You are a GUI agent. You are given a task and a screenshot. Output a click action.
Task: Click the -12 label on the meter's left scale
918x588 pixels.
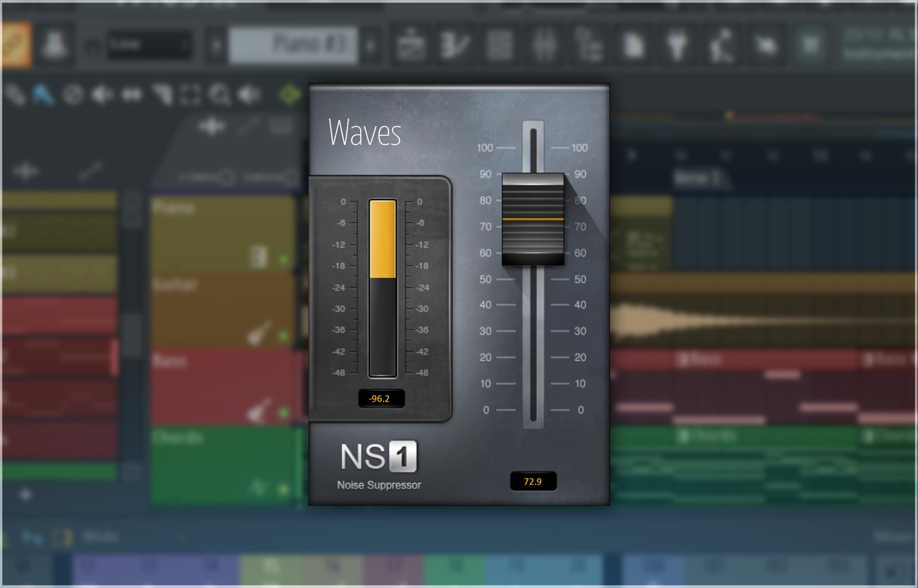point(339,245)
